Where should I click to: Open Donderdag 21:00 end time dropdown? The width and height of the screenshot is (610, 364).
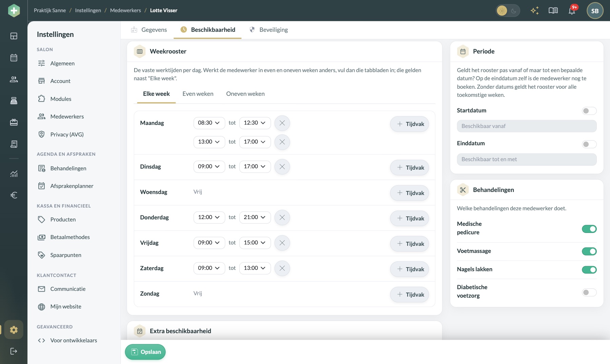point(255,217)
